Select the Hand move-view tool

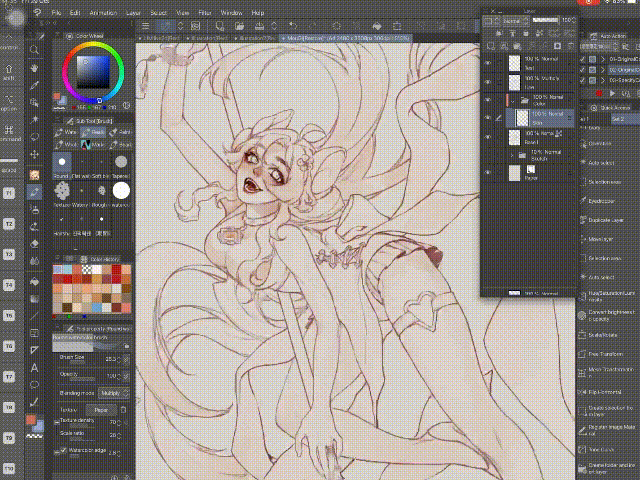(35, 68)
